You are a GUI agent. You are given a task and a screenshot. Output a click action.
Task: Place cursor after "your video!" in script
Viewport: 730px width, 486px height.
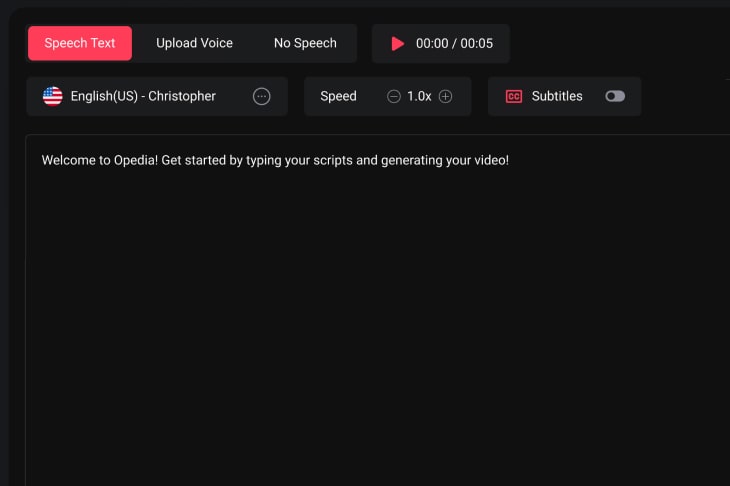coord(510,160)
